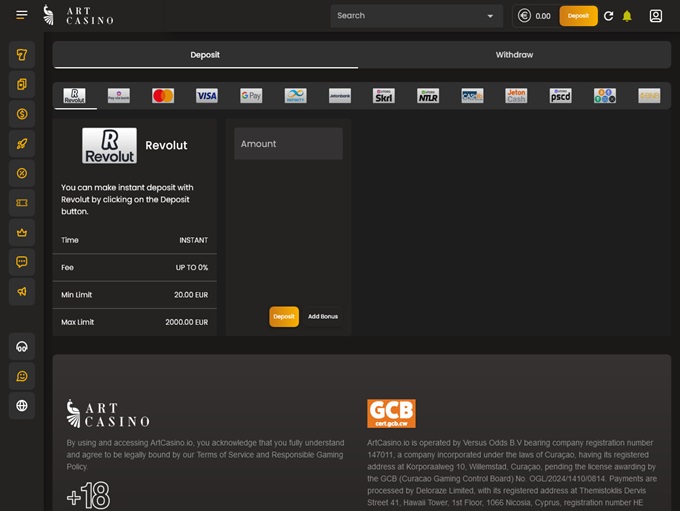Click the Deposit button below Amount
680x511 pixels.
tap(284, 316)
